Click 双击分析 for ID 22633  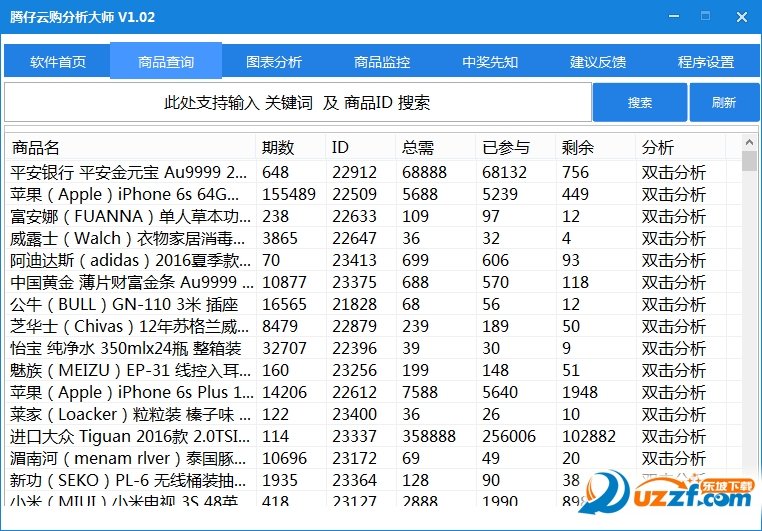tap(674, 216)
